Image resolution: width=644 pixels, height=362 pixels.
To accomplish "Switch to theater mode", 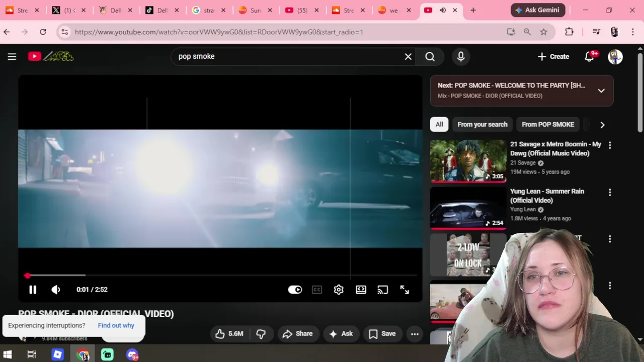I will tap(361, 290).
